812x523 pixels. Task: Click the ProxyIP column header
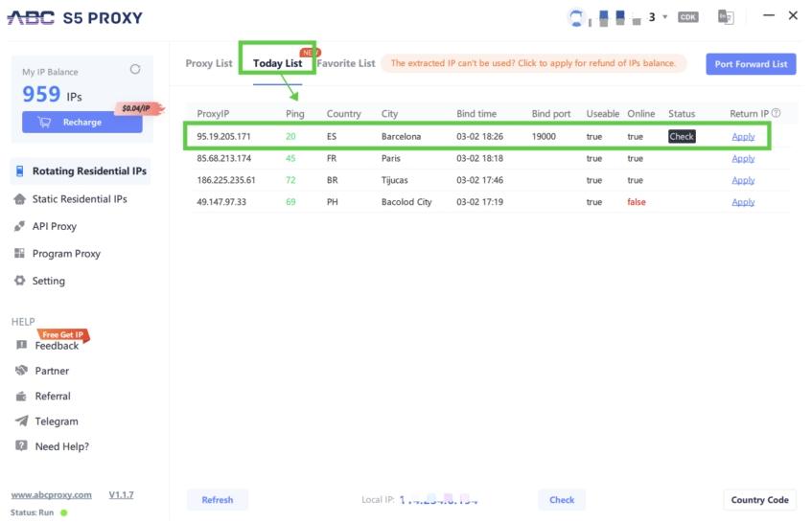213,114
